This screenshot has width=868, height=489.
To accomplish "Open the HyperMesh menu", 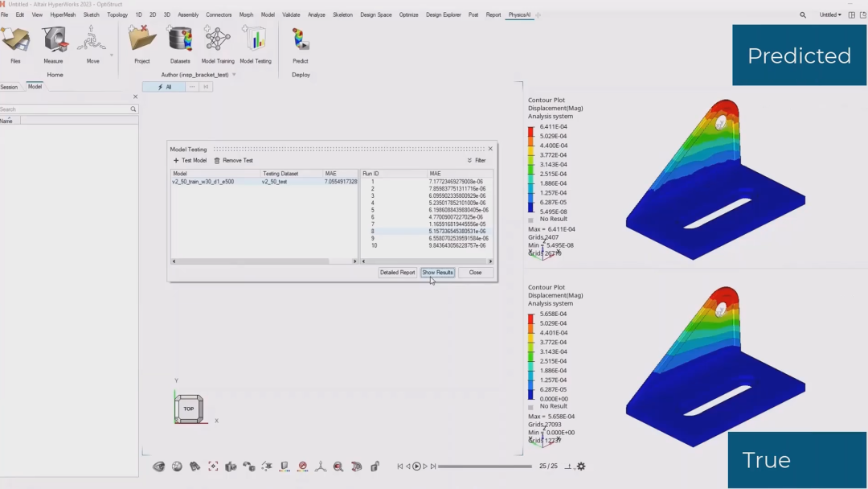I will (x=63, y=15).
